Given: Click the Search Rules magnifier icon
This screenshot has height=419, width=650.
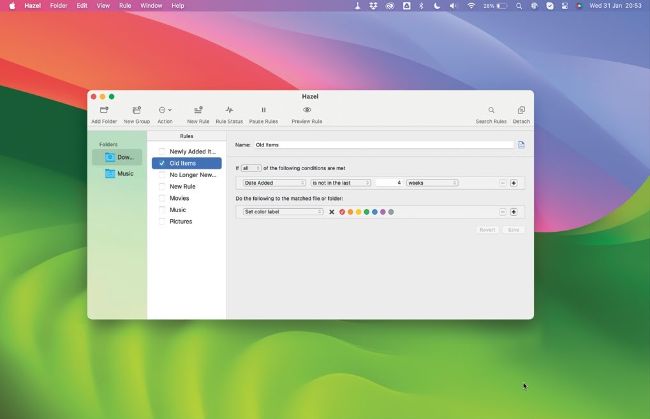Looking at the screenshot, I should coord(491,110).
